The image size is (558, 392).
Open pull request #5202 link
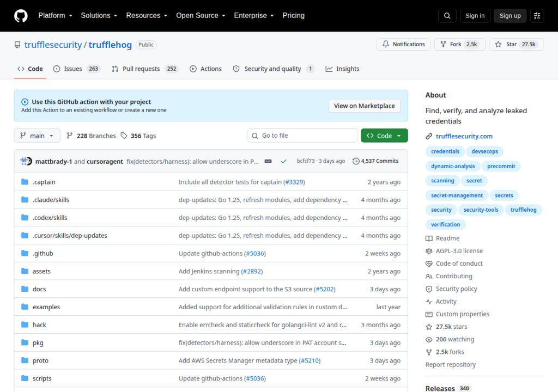[325, 289]
